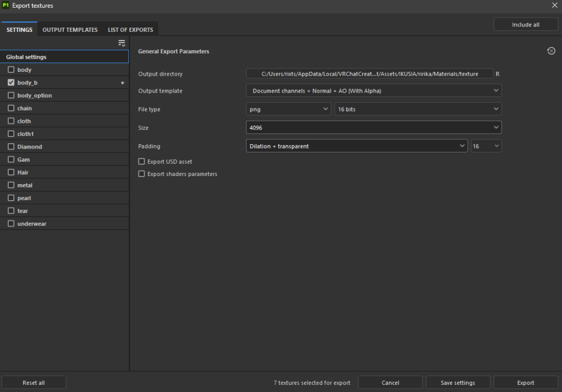
Task: Enable Export shaders parameters option
Action: point(142,174)
